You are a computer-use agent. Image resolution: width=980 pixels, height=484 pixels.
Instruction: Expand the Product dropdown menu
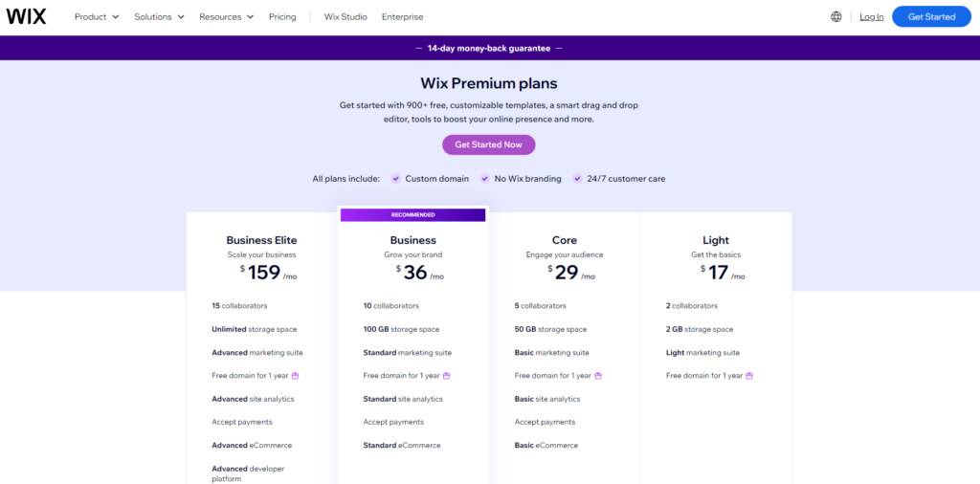[97, 17]
